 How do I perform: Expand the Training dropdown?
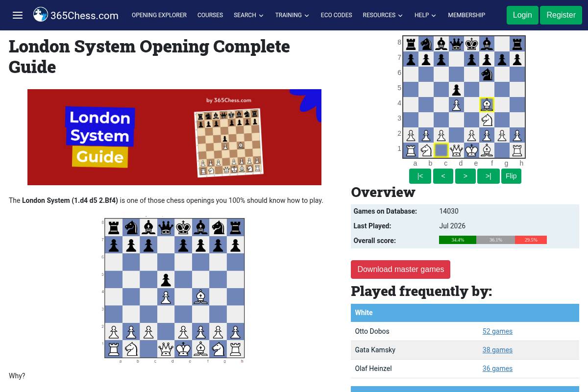(292, 15)
